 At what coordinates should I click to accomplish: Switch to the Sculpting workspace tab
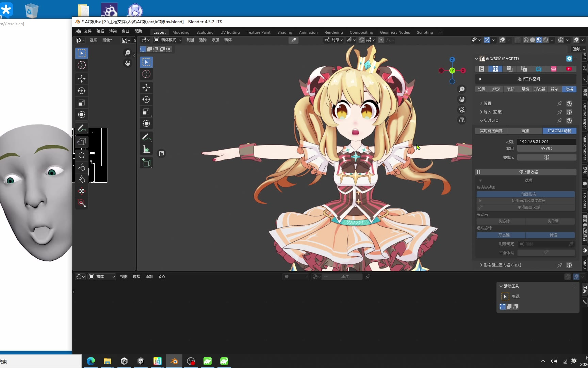pos(205,32)
